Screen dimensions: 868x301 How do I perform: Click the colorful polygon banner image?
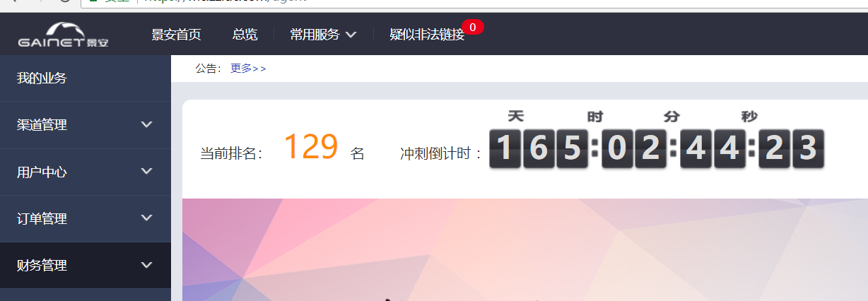pyautogui.click(x=525, y=249)
